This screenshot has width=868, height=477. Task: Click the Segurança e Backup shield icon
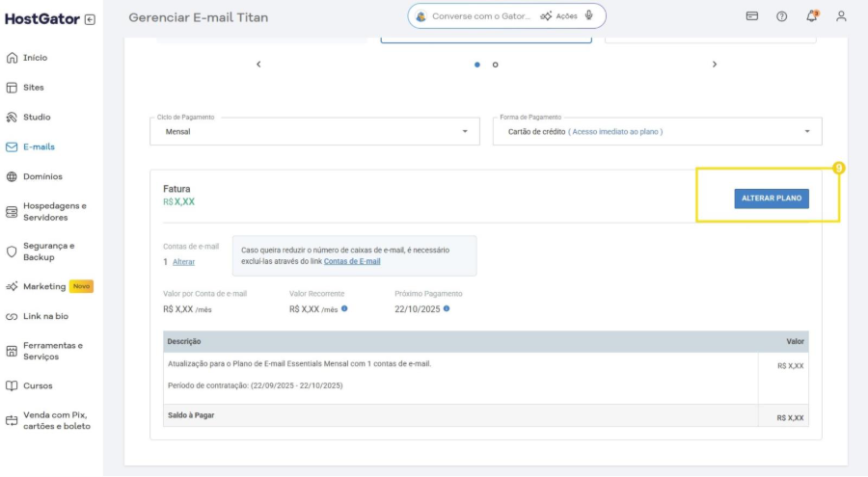pyautogui.click(x=12, y=252)
